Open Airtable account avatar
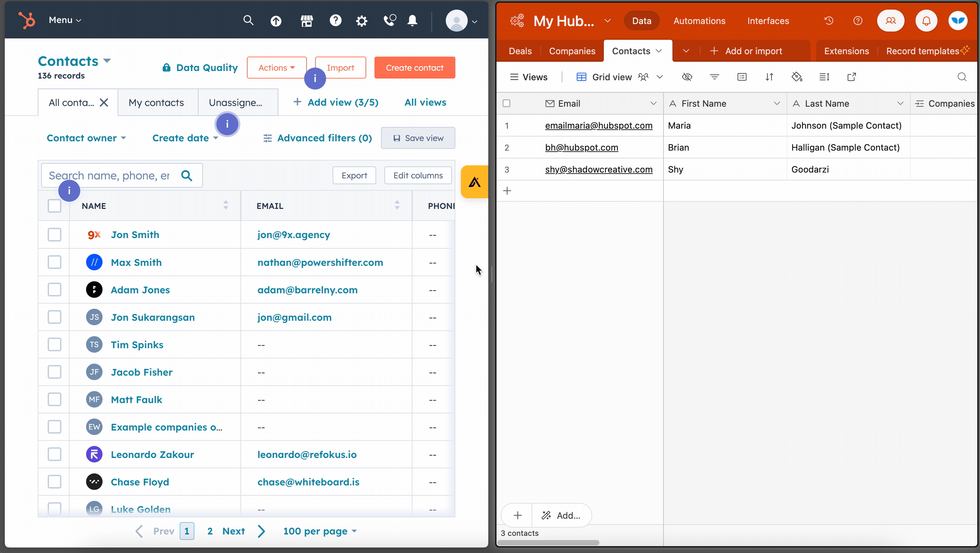Screen dimensions: 980x553 tap(958, 21)
